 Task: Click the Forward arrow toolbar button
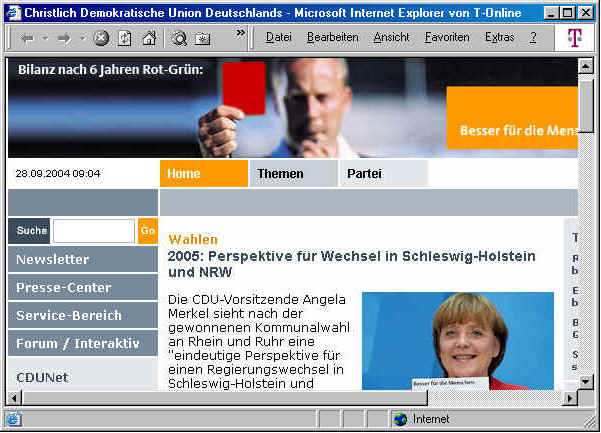click(64, 38)
